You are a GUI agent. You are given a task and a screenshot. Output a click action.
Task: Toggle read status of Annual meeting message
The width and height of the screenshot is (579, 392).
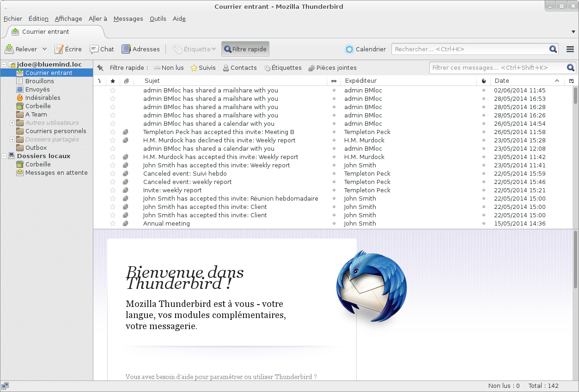point(334,224)
